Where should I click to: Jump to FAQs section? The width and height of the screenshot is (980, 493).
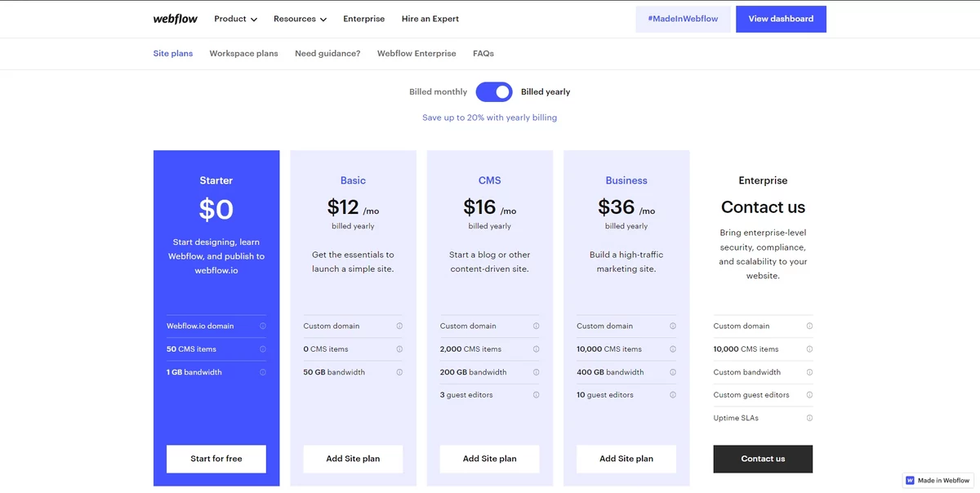483,53
